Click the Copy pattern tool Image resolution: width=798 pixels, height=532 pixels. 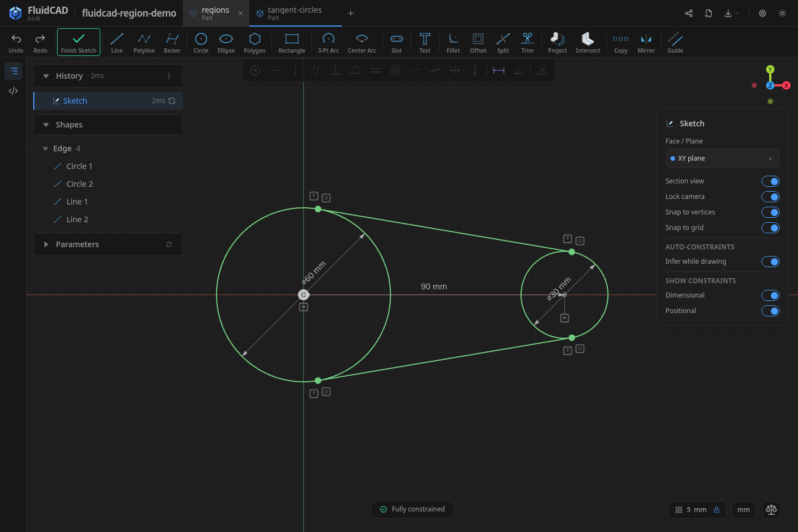click(x=621, y=43)
